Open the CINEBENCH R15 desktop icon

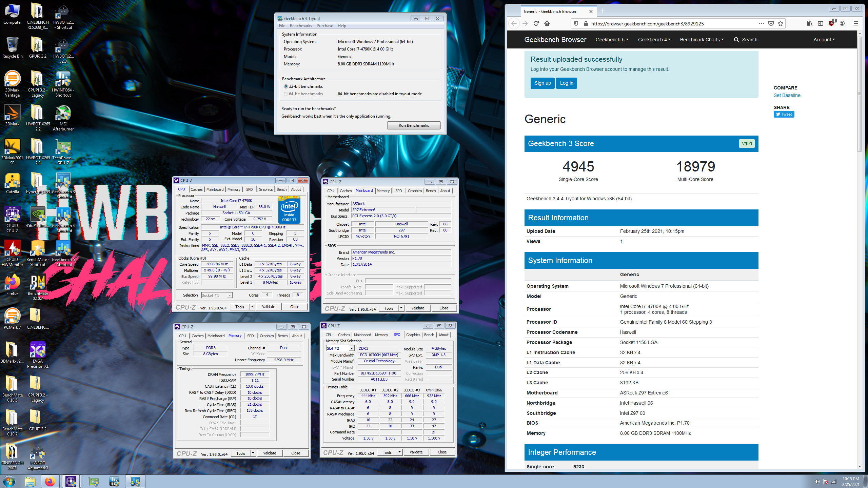(x=38, y=16)
